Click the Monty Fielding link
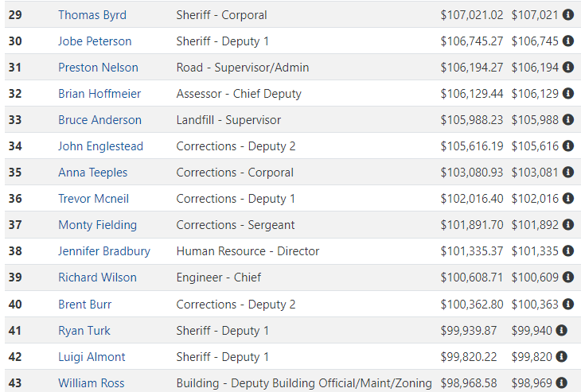The height and width of the screenshot is (392, 581). click(x=97, y=225)
